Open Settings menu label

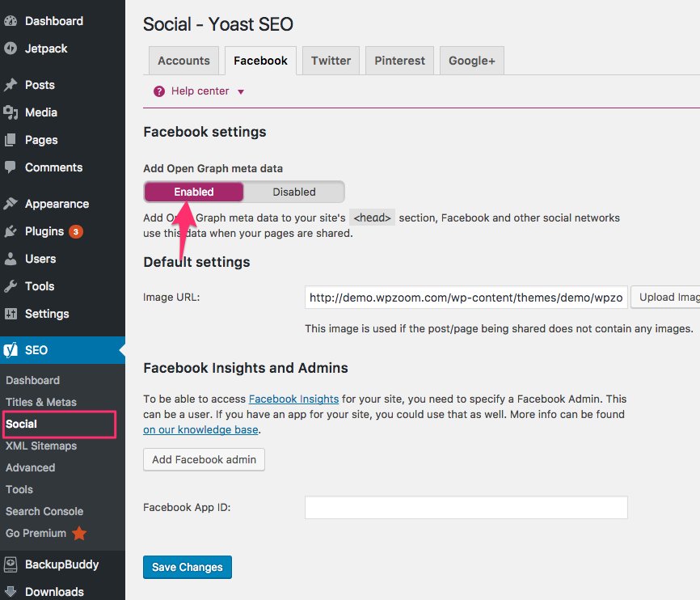(x=47, y=314)
